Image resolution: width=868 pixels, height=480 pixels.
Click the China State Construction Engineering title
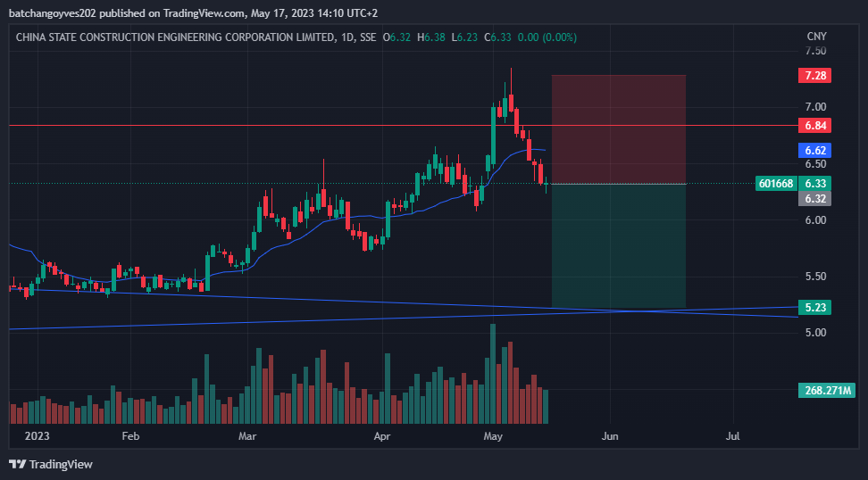(175, 37)
